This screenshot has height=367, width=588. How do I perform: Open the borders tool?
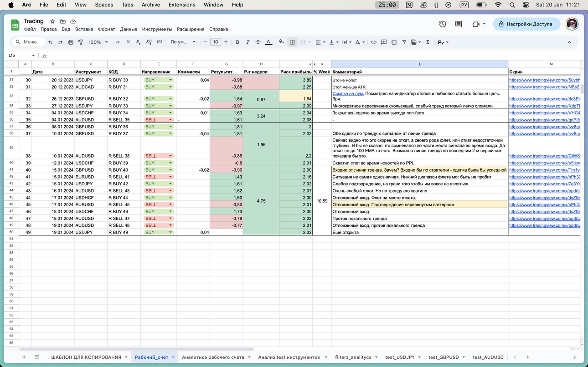coord(292,42)
